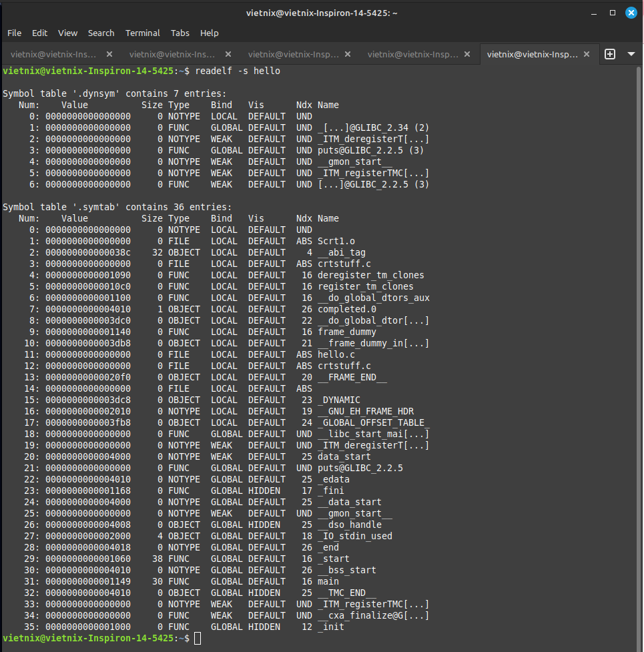Open the File menu

pyautogui.click(x=14, y=33)
